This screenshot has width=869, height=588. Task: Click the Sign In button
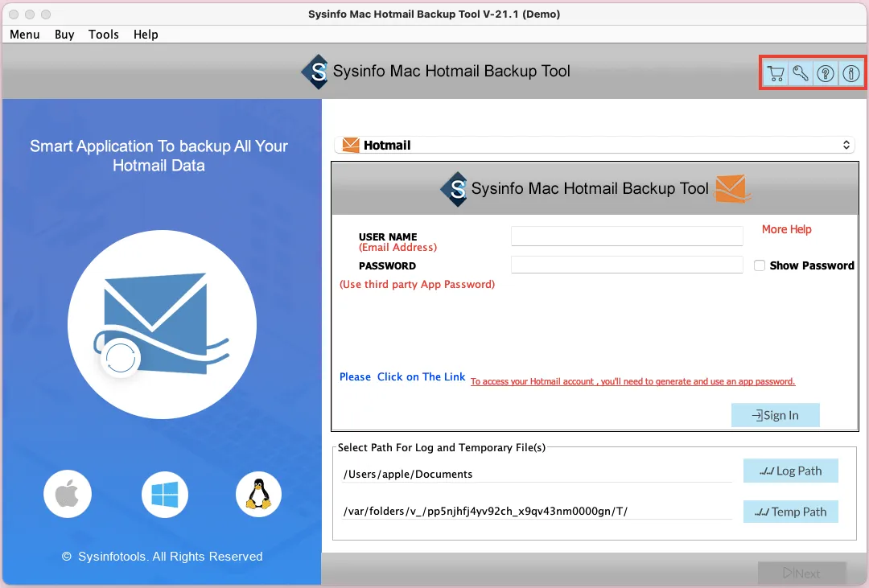point(776,415)
